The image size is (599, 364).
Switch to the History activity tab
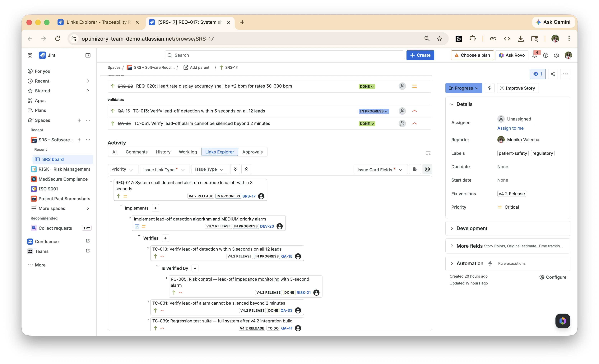[163, 152]
